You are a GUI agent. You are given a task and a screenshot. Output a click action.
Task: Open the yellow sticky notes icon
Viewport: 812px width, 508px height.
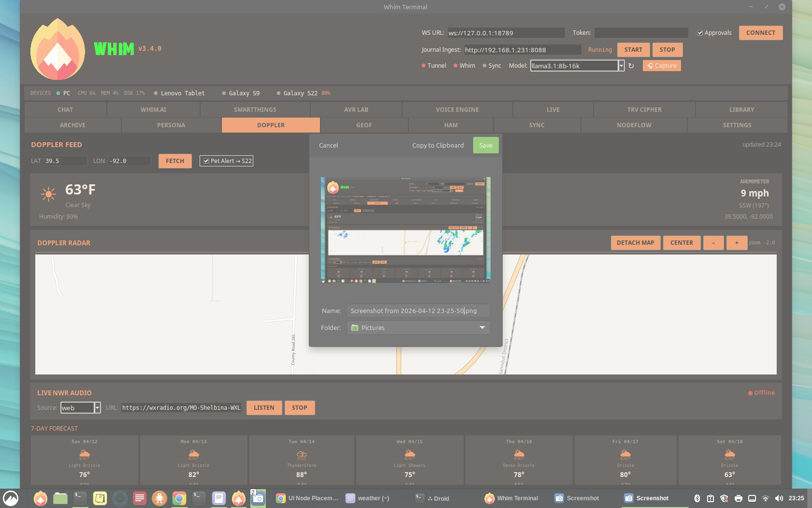coord(100,498)
